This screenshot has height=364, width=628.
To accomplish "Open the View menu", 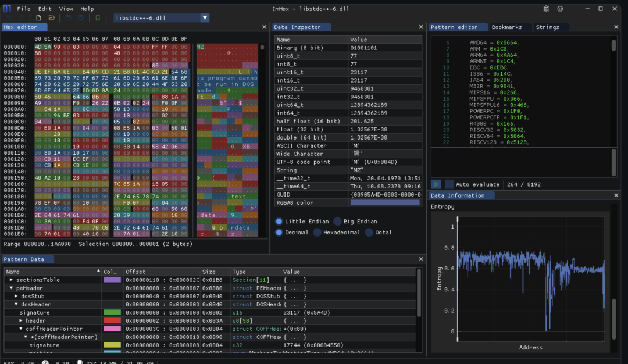I will tap(66, 8).
